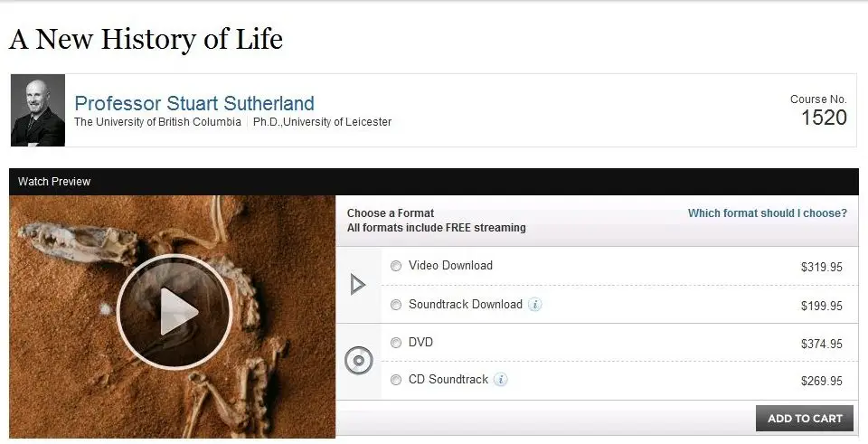Open 'Which format should I choose?' link
868x444 pixels.
pyautogui.click(x=768, y=213)
